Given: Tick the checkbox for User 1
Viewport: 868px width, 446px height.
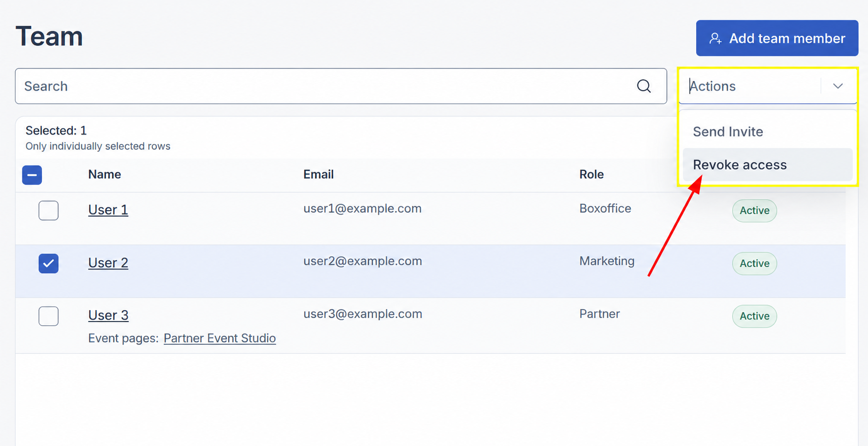Looking at the screenshot, I should coord(49,210).
